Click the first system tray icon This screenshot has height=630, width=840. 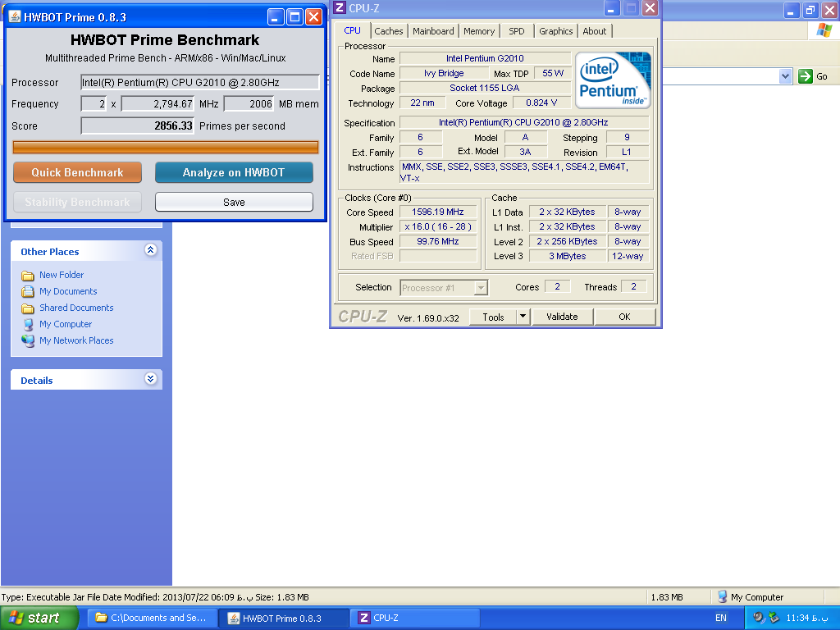759,618
